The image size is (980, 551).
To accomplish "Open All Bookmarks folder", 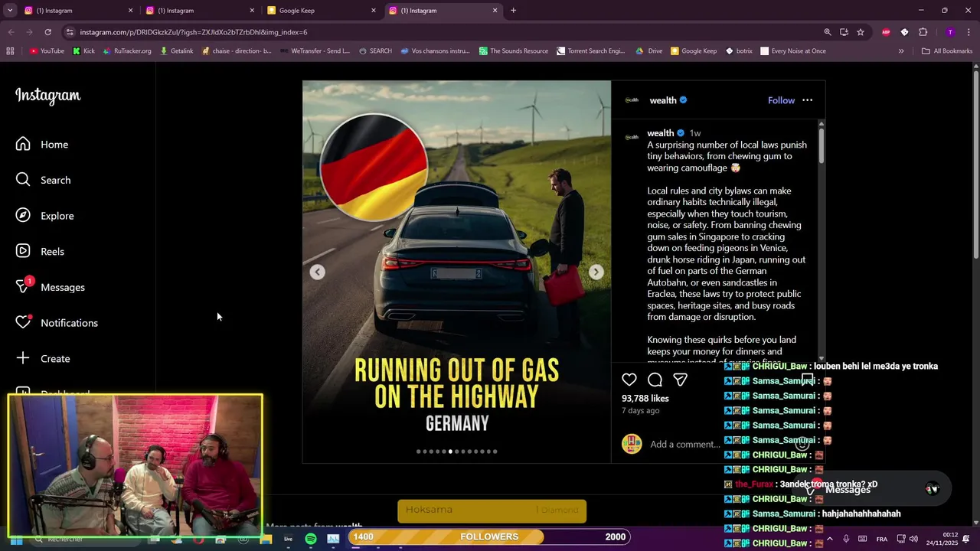I will pos(947,51).
